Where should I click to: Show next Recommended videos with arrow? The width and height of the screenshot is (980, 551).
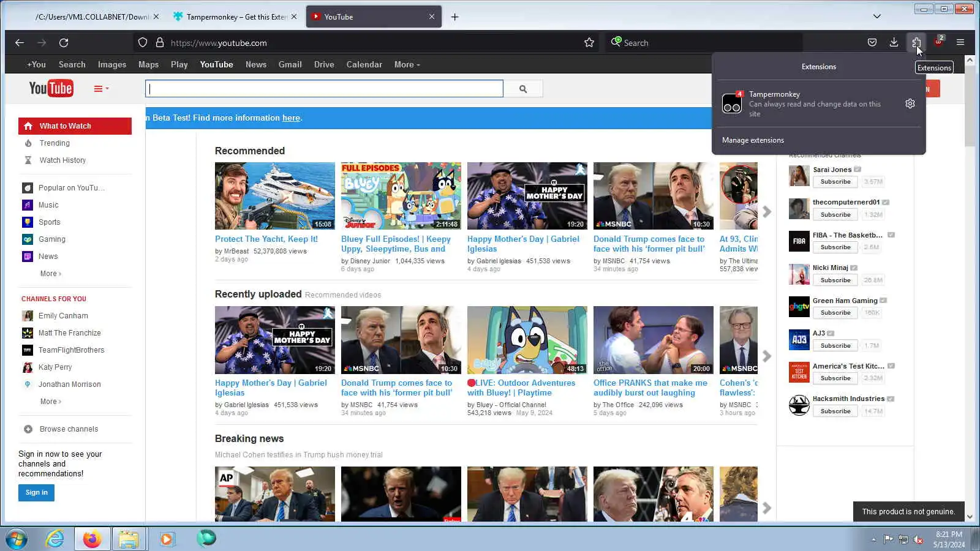coord(767,212)
